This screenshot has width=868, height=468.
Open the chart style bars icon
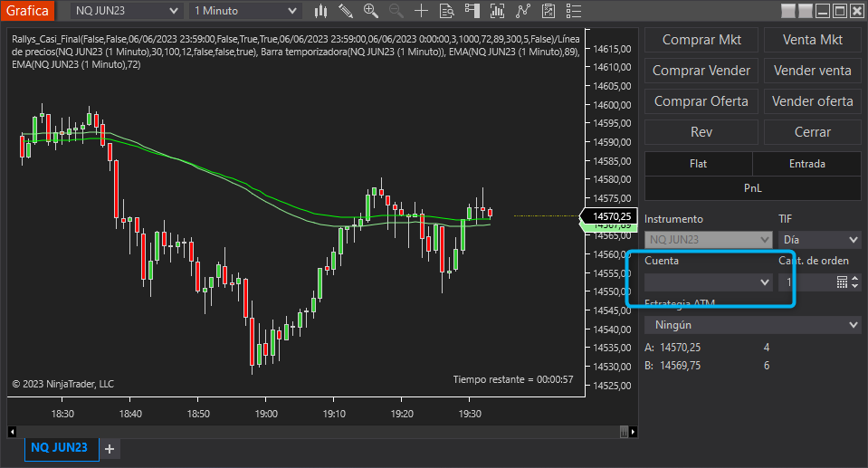(321, 11)
